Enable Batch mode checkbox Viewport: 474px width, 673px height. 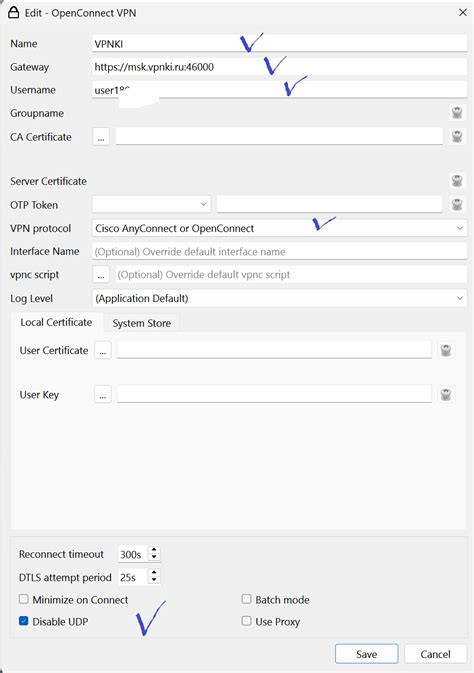(246, 599)
